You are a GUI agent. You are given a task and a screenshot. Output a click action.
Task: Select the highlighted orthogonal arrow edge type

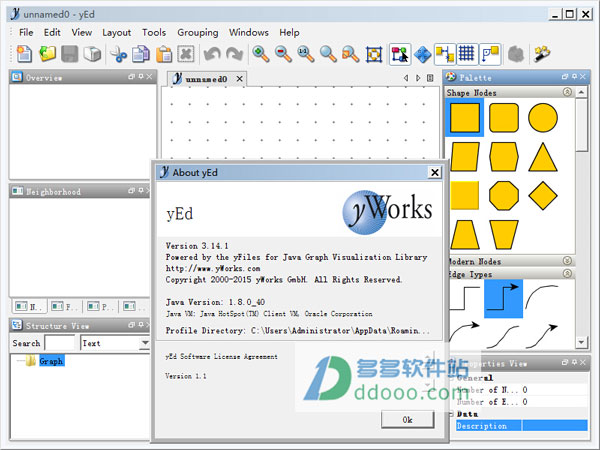click(504, 299)
